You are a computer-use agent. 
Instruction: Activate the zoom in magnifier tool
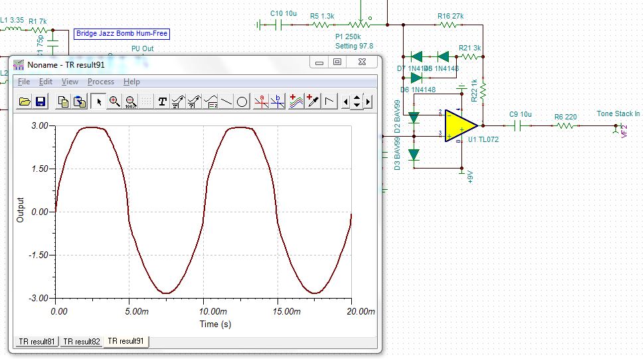[x=115, y=102]
